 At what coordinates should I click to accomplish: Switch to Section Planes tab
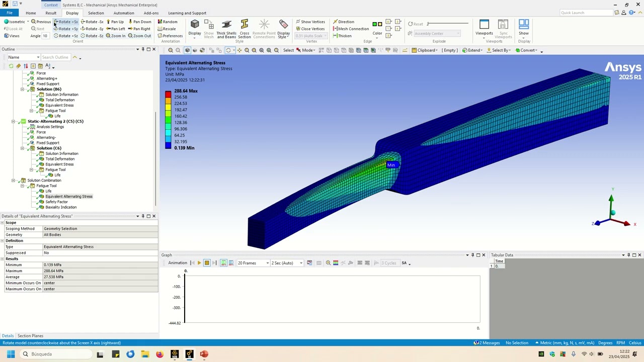[x=30, y=336]
